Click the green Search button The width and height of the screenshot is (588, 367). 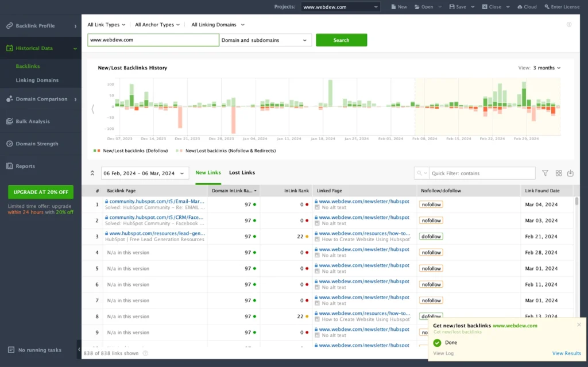coord(341,40)
